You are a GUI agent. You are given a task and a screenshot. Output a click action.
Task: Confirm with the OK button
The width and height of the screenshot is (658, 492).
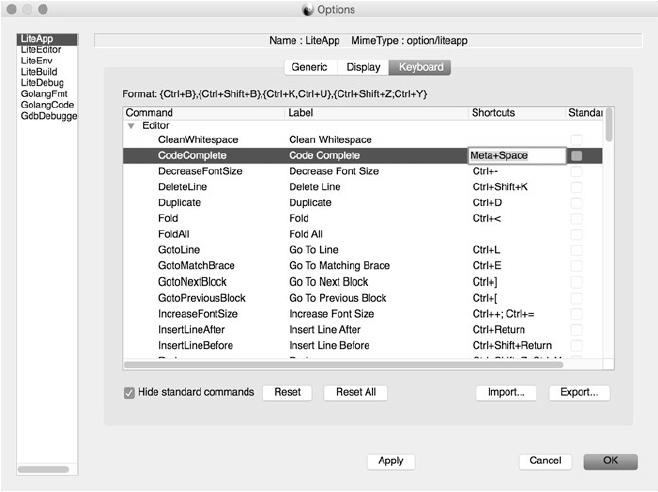[x=611, y=461]
